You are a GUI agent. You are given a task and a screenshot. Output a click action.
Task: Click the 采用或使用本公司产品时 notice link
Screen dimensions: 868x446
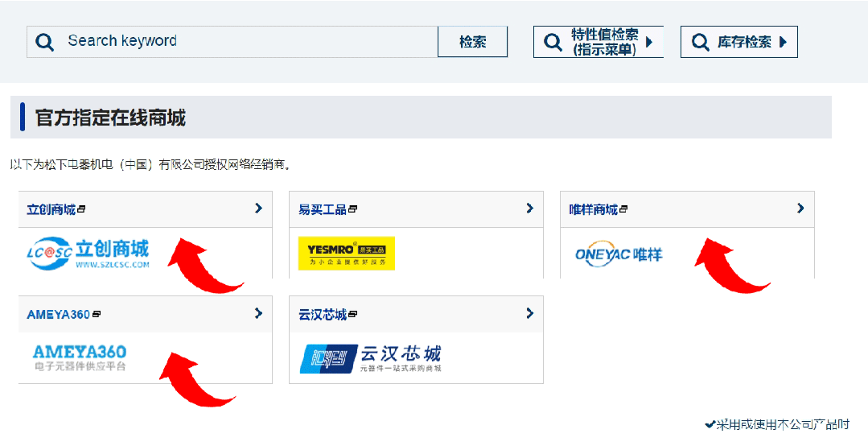point(781,424)
